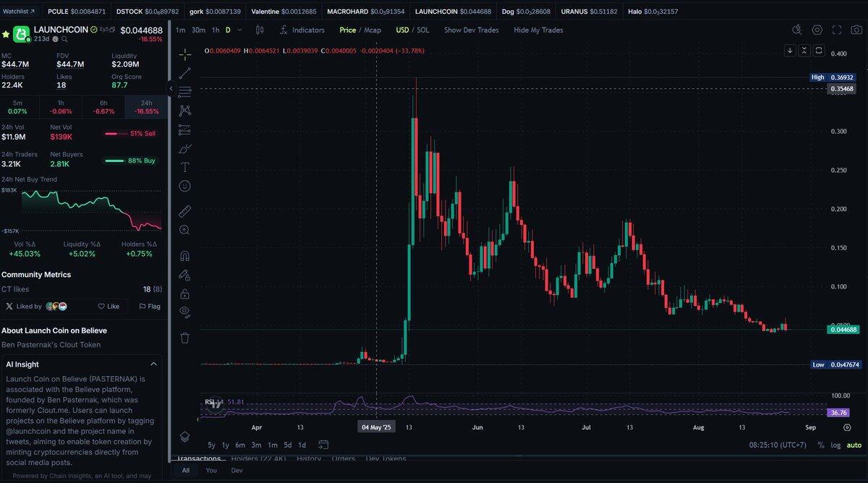Image resolution: width=868 pixels, height=483 pixels.
Task: Activate the zoom-in magnifier tool
Action: point(184,230)
